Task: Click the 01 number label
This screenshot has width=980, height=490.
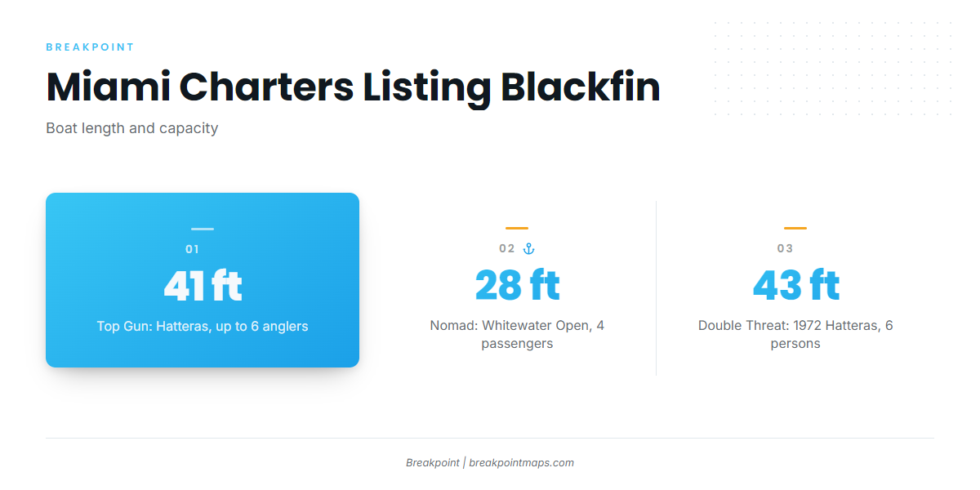Action: click(193, 249)
